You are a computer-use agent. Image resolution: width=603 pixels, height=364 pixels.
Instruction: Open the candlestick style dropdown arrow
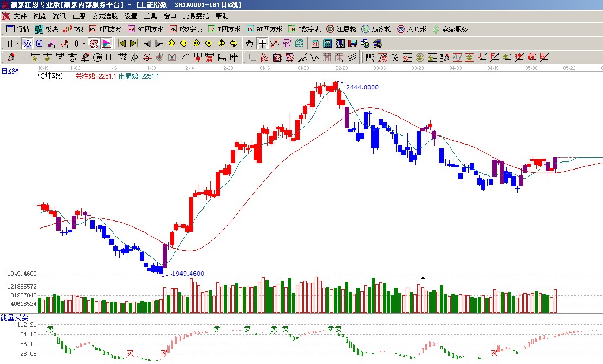[x=84, y=43]
